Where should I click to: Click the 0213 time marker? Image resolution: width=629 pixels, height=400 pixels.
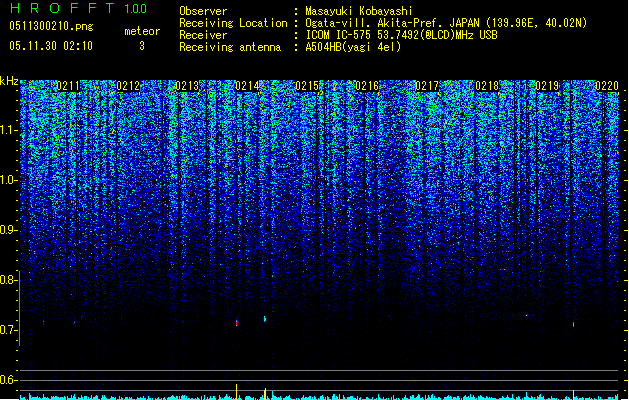pyautogui.click(x=187, y=86)
